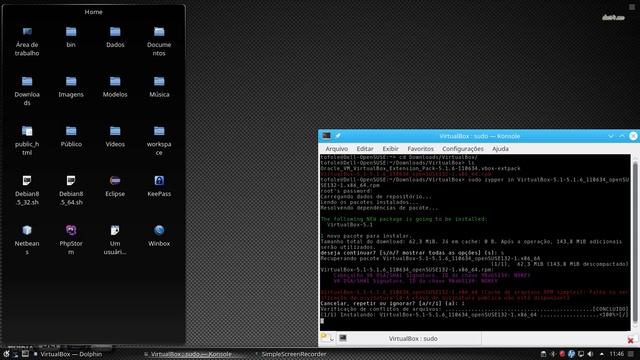640x360 pixels.
Task: Click the pin icon in Konsole titlebar
Action: click(x=338, y=136)
